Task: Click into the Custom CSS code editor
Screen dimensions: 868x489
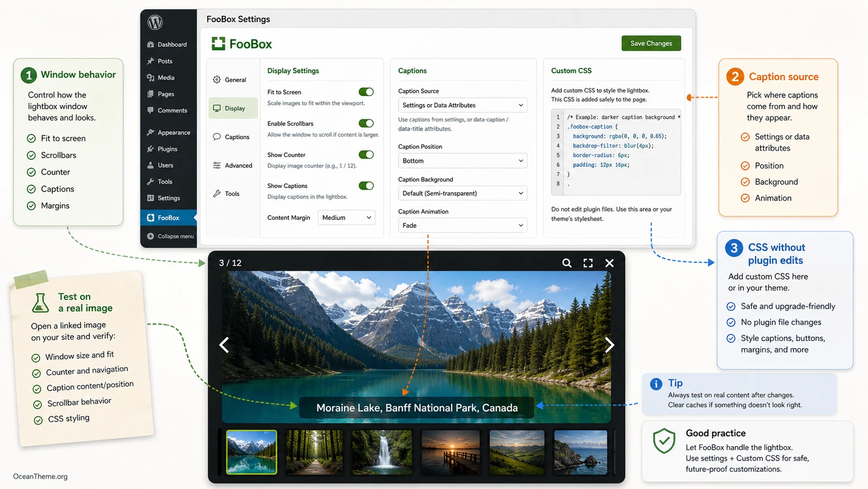Action: pyautogui.click(x=616, y=152)
